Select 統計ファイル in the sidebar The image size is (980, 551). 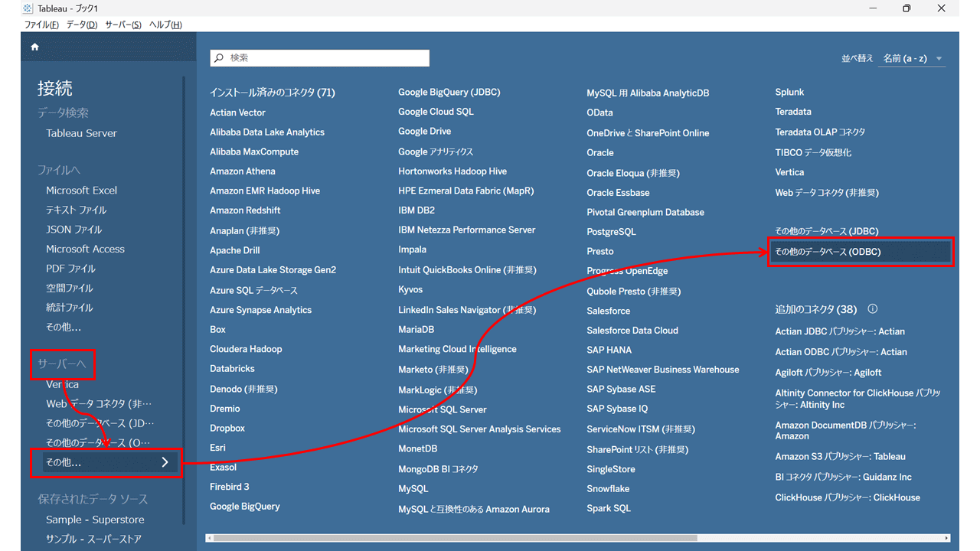tap(70, 308)
